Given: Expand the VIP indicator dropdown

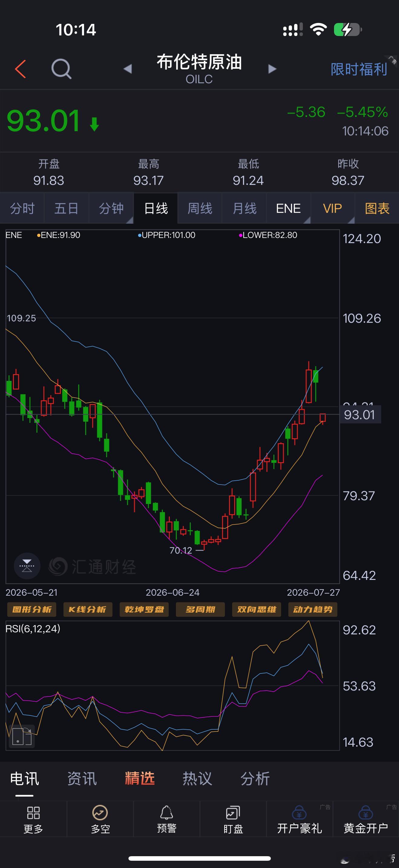Looking at the screenshot, I should point(333,208).
